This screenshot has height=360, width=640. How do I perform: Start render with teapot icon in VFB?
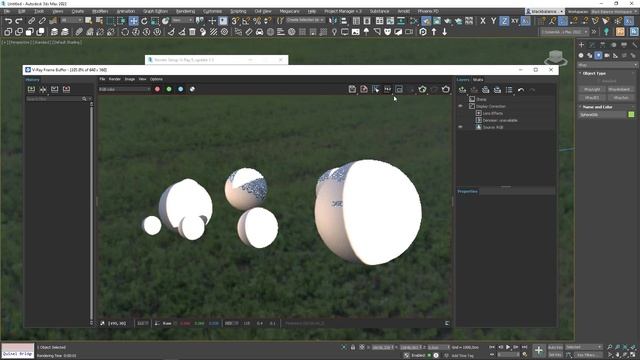pos(446,89)
